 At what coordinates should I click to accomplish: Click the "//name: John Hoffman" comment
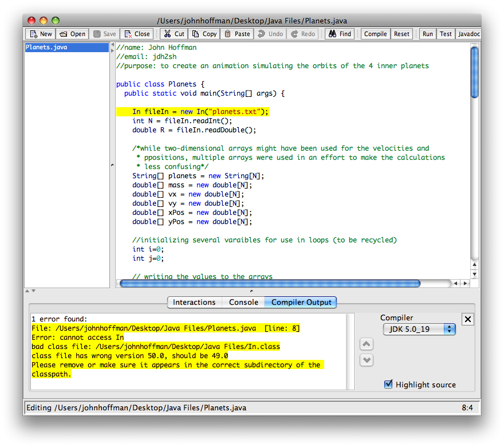[156, 48]
